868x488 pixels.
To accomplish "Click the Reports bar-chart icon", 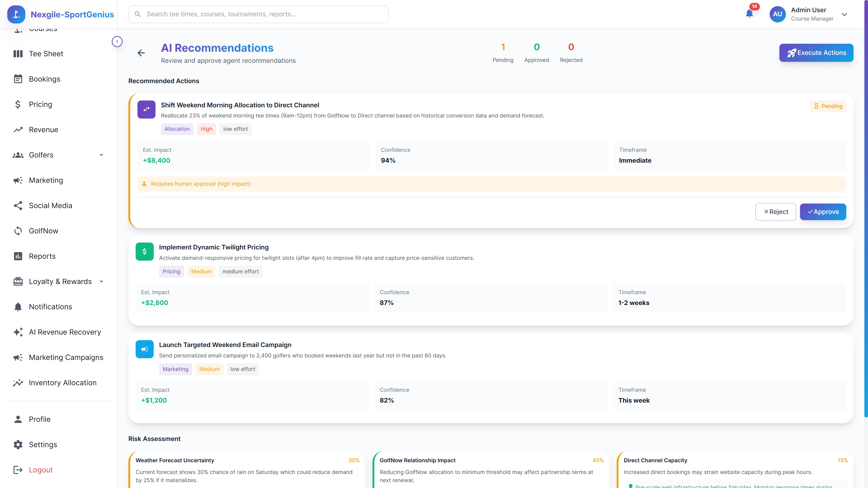I will (18, 256).
